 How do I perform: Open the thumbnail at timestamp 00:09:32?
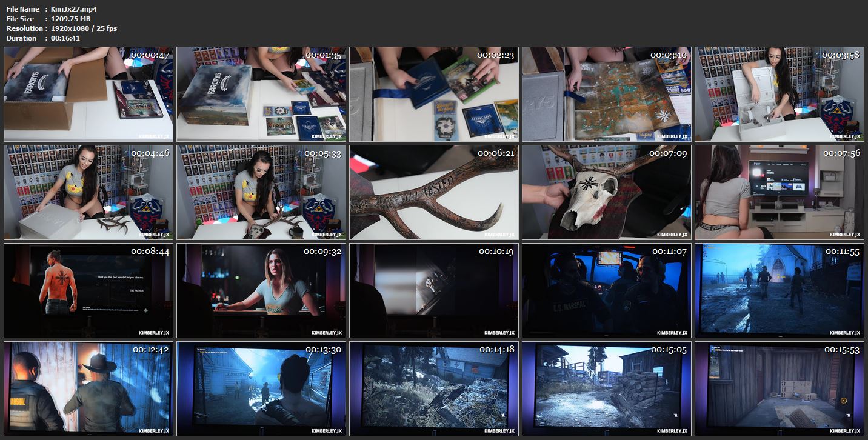[261, 290]
